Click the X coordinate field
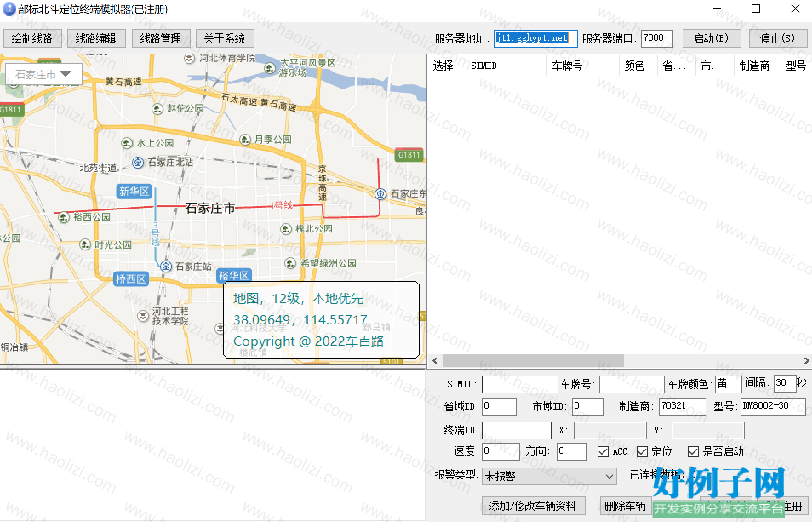Image resolution: width=812 pixels, height=522 pixels. (x=610, y=430)
